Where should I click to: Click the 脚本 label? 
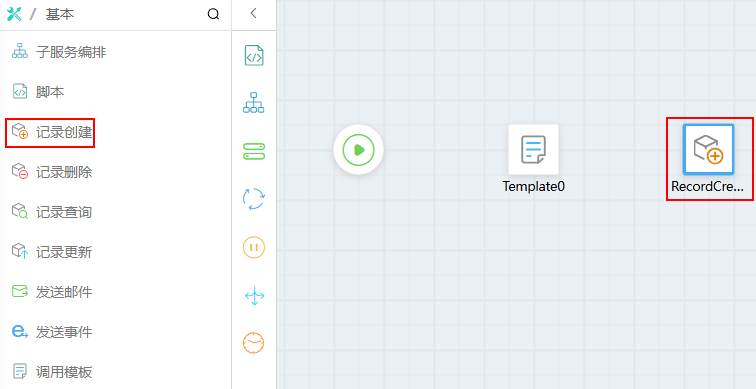pos(50,92)
